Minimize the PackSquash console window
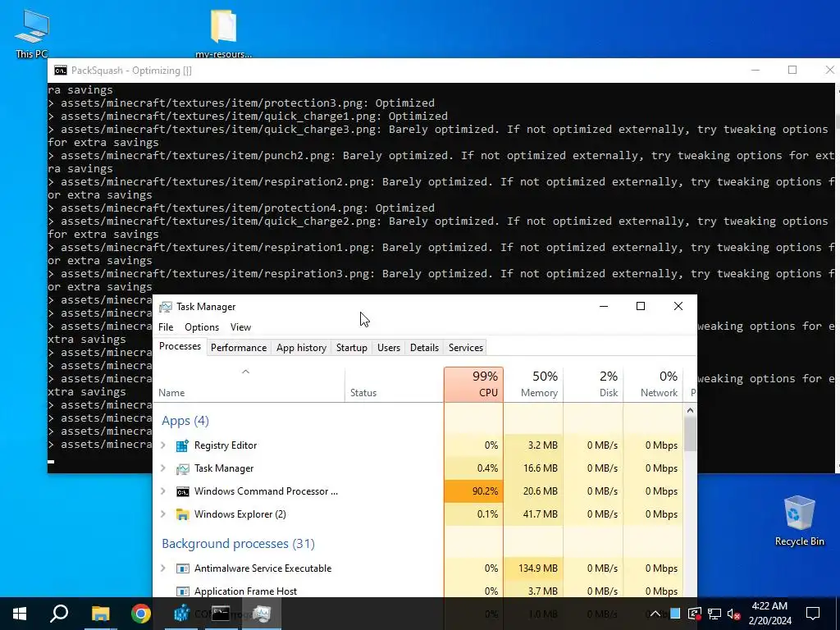The height and width of the screenshot is (630, 840). pos(756,71)
